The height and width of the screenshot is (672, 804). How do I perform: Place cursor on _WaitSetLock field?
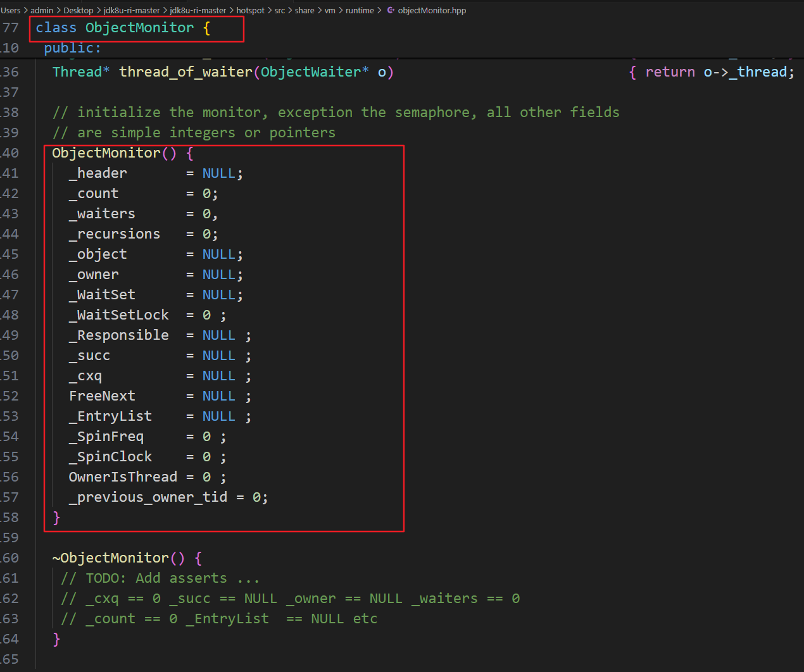[x=119, y=315]
